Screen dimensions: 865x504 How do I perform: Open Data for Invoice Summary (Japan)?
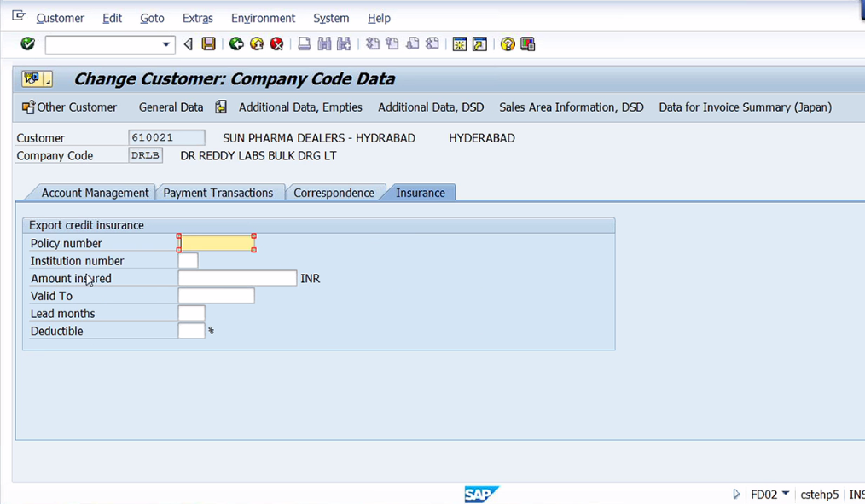click(x=746, y=107)
